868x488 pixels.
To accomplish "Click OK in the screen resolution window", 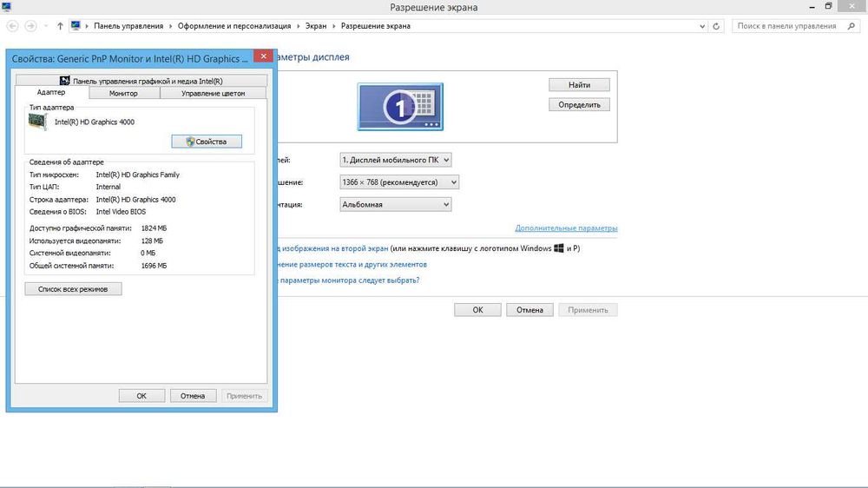I will (x=477, y=310).
